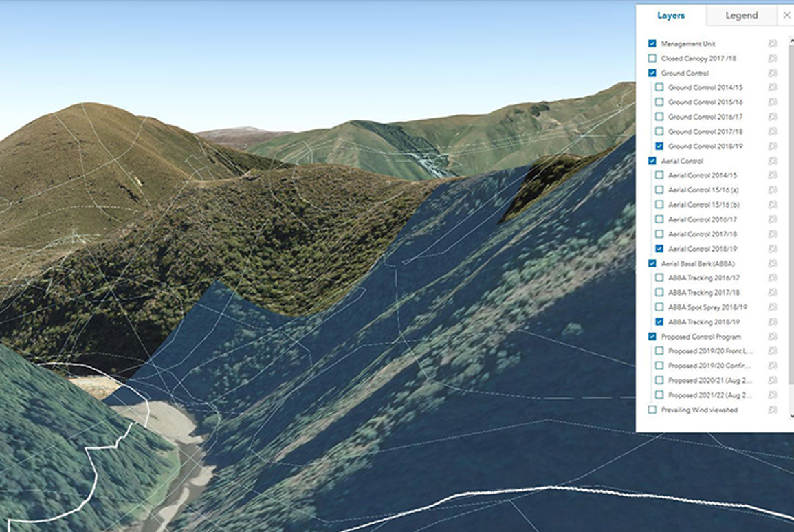This screenshot has height=532, width=794.
Task: Switch to the Legend tab
Action: (x=741, y=15)
